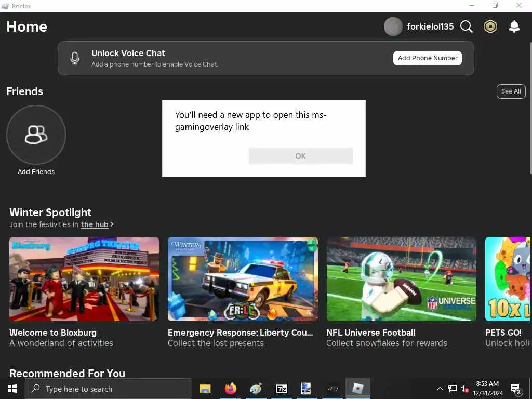Open the Windows Start menu
The image size is (532, 399).
(12, 389)
